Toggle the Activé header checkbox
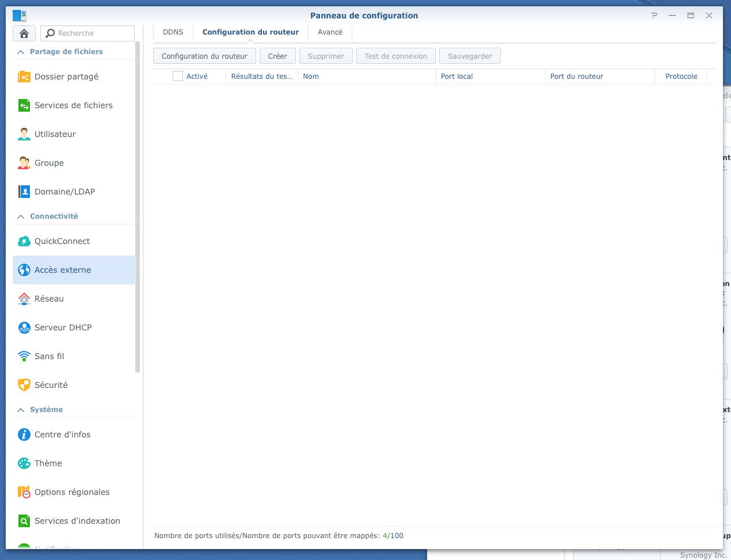Viewport: 731px width, 560px height. (178, 76)
